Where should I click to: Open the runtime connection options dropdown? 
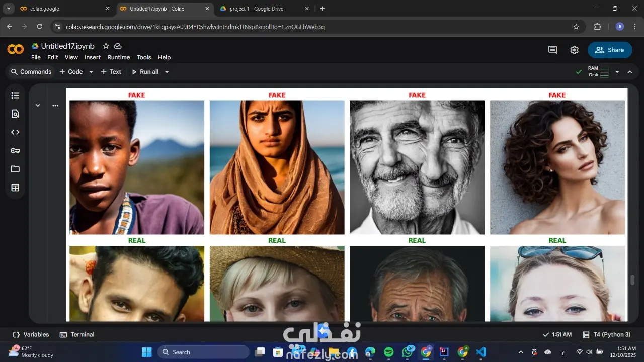tap(617, 72)
